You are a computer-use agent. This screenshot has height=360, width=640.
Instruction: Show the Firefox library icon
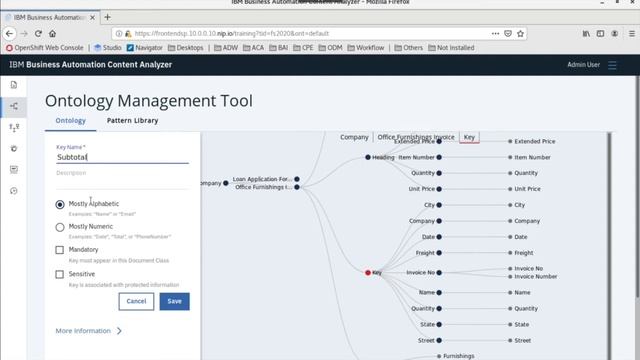pyautogui.click(x=586, y=33)
